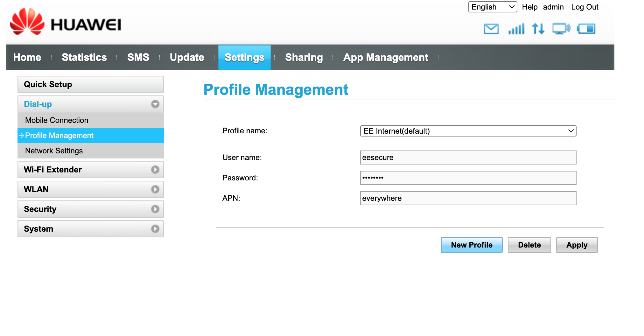
Task: Open the Help link
Action: (529, 7)
